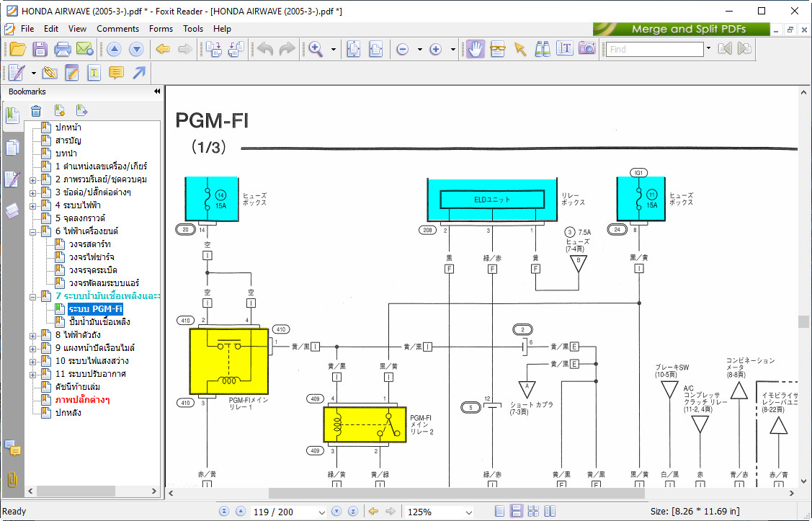Choose the Arrow drawing tool
This screenshot has width=812, height=521.
tap(138, 73)
